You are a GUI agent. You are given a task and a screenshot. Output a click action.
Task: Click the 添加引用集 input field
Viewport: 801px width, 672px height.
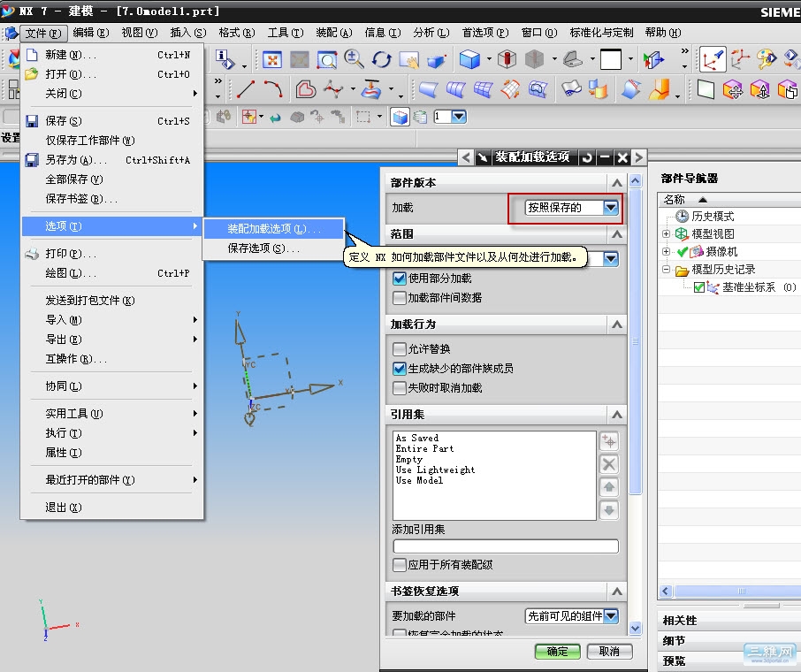click(506, 546)
